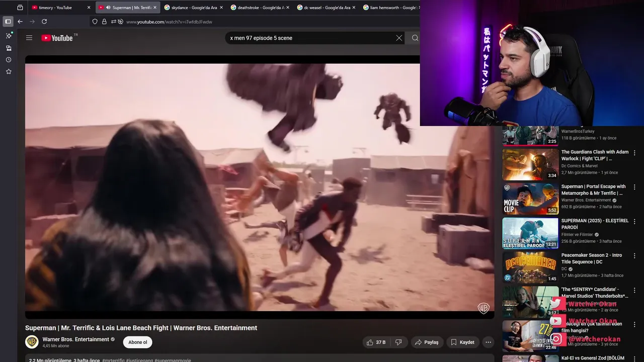Open options menu for SENTRY Candidate video

click(x=634, y=290)
